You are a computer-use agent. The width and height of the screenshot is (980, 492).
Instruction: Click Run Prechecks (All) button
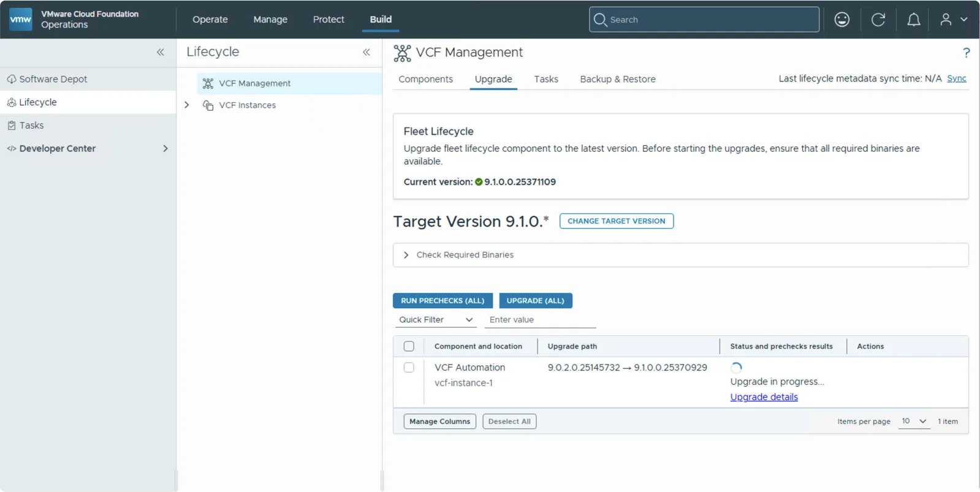(443, 301)
